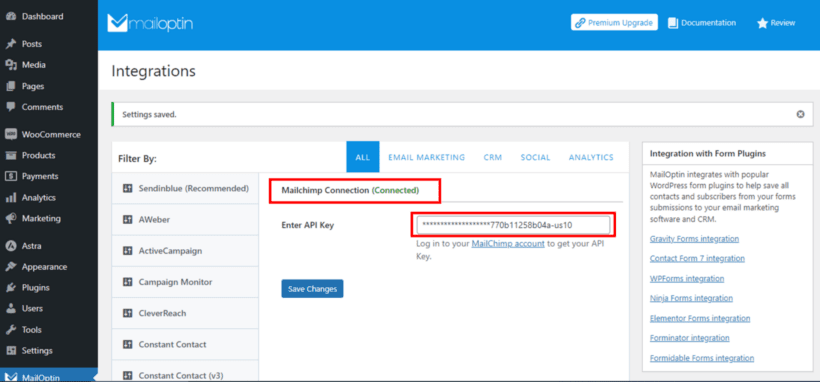Click the Posts pin icon
The width and height of the screenshot is (820, 382).
coord(11,44)
